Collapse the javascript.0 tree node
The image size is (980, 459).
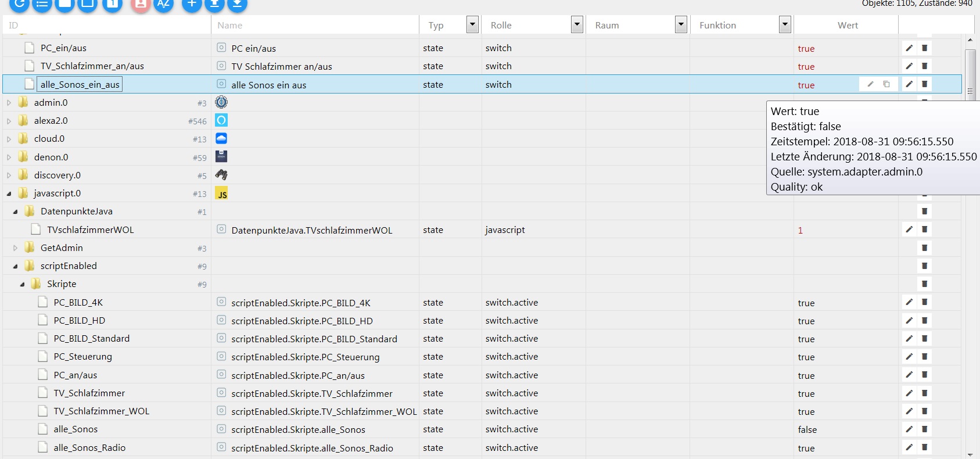point(9,193)
